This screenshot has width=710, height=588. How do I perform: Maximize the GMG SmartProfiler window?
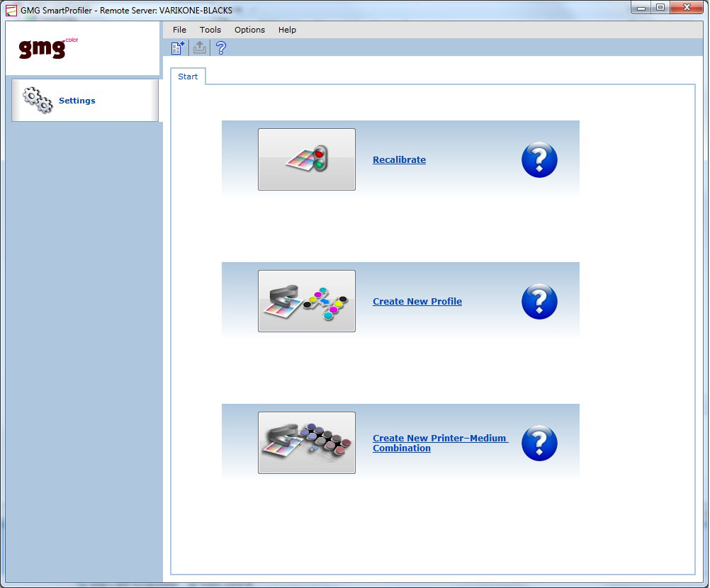[x=660, y=8]
